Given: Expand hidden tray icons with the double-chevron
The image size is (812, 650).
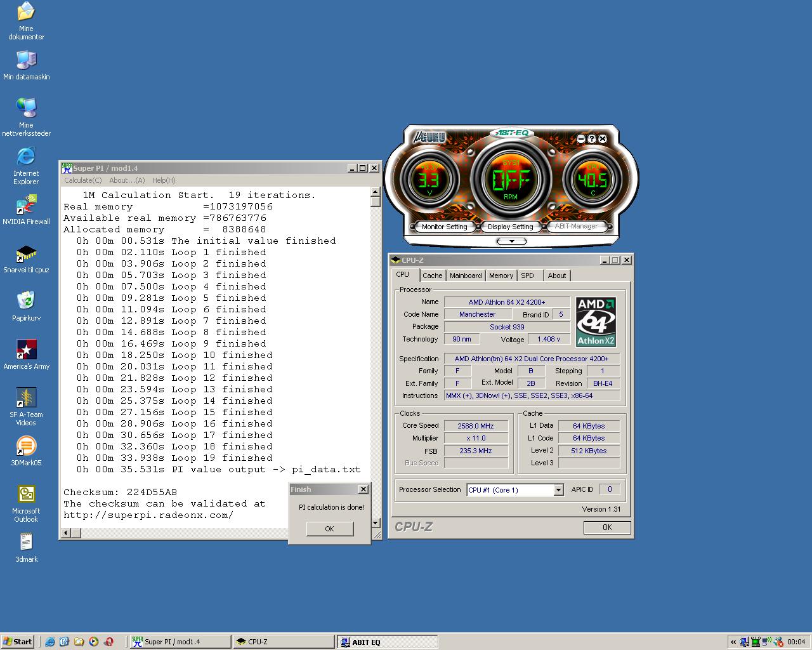Looking at the screenshot, I should point(733,642).
